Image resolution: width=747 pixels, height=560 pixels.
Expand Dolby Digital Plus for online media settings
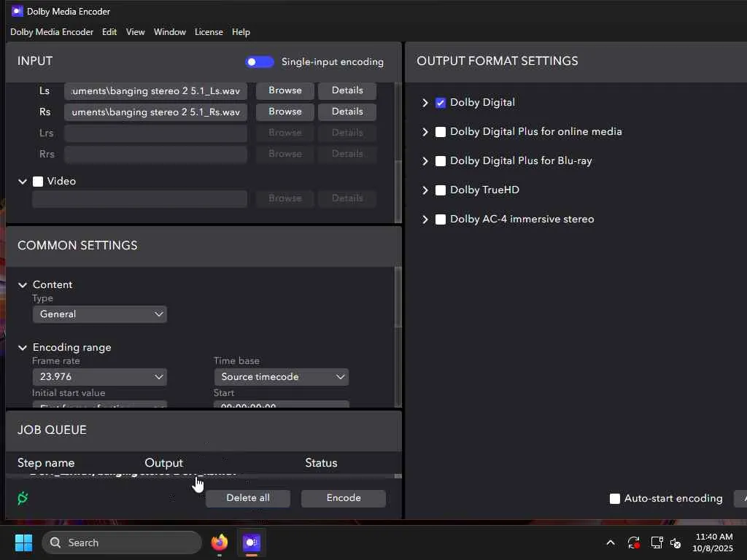click(425, 132)
